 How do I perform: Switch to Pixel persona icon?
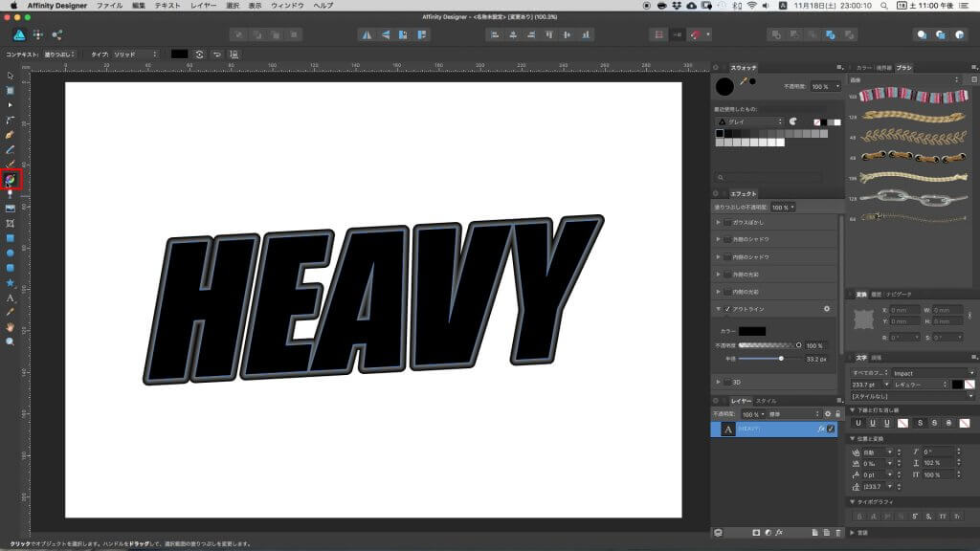coord(38,35)
